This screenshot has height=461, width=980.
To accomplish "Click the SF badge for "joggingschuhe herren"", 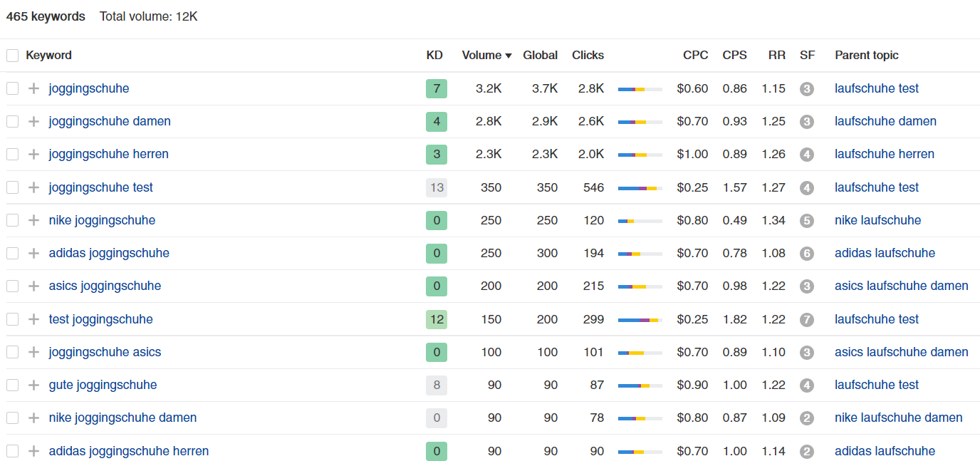I will point(807,154).
